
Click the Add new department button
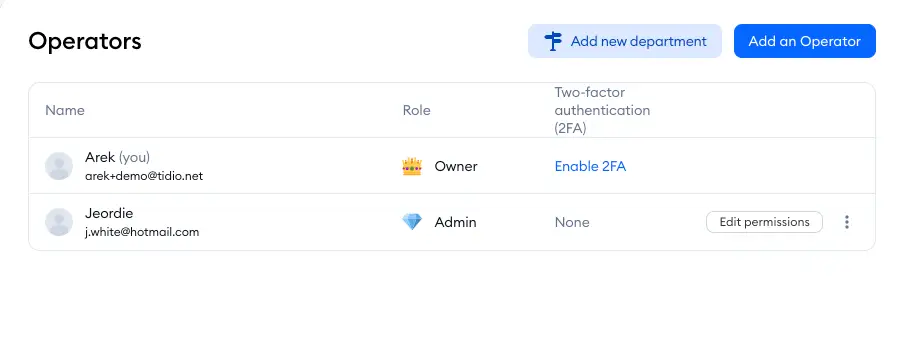point(624,41)
